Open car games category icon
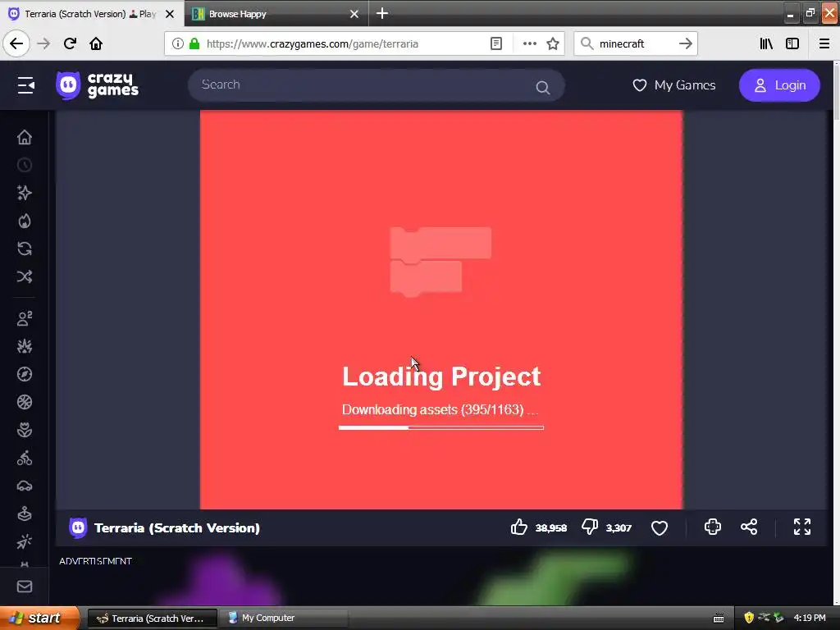 click(x=25, y=486)
